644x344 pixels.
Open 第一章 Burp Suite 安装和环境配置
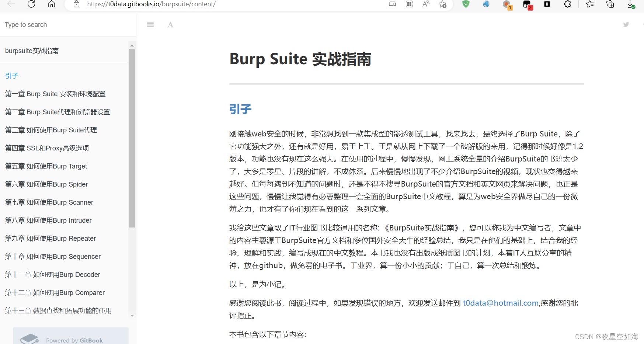(x=55, y=94)
